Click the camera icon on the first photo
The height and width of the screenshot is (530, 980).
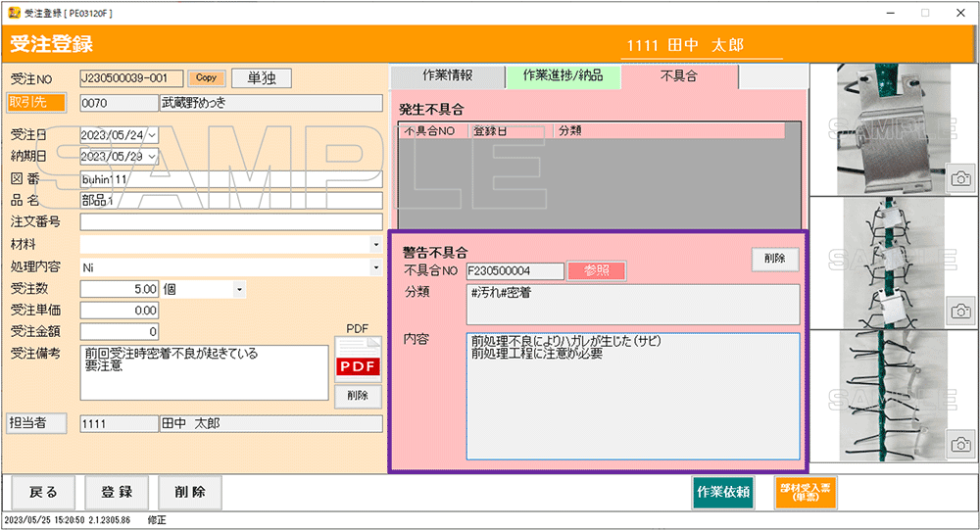click(960, 179)
